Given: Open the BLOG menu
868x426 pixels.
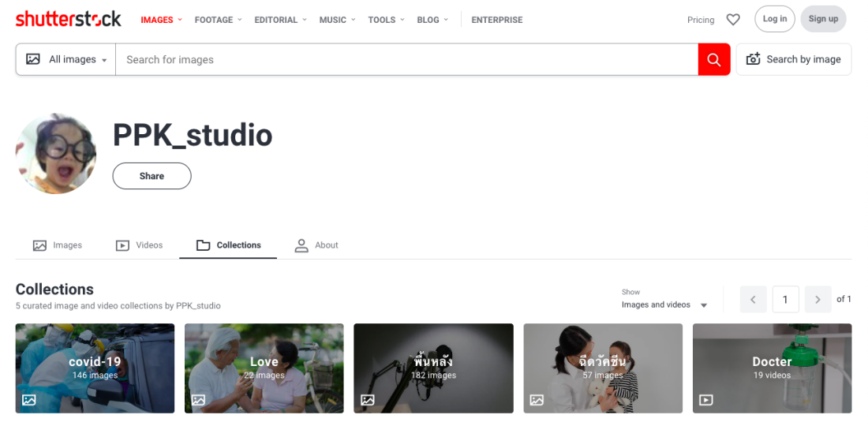Looking at the screenshot, I should click(432, 20).
